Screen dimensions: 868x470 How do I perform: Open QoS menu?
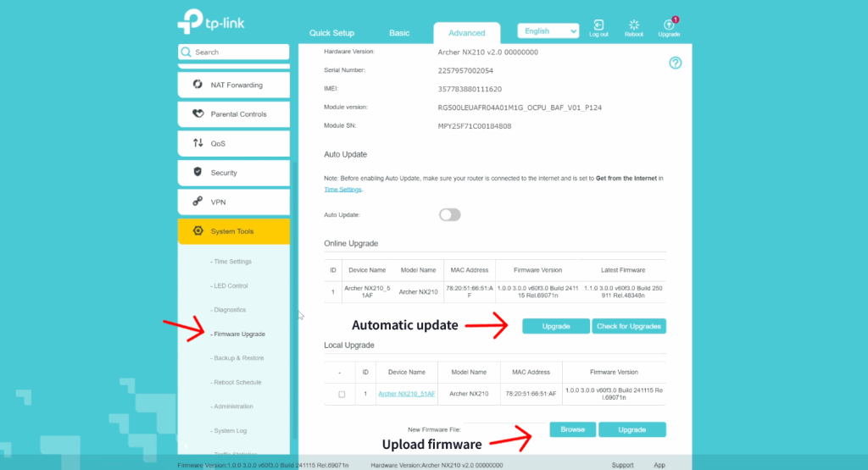[x=234, y=144]
